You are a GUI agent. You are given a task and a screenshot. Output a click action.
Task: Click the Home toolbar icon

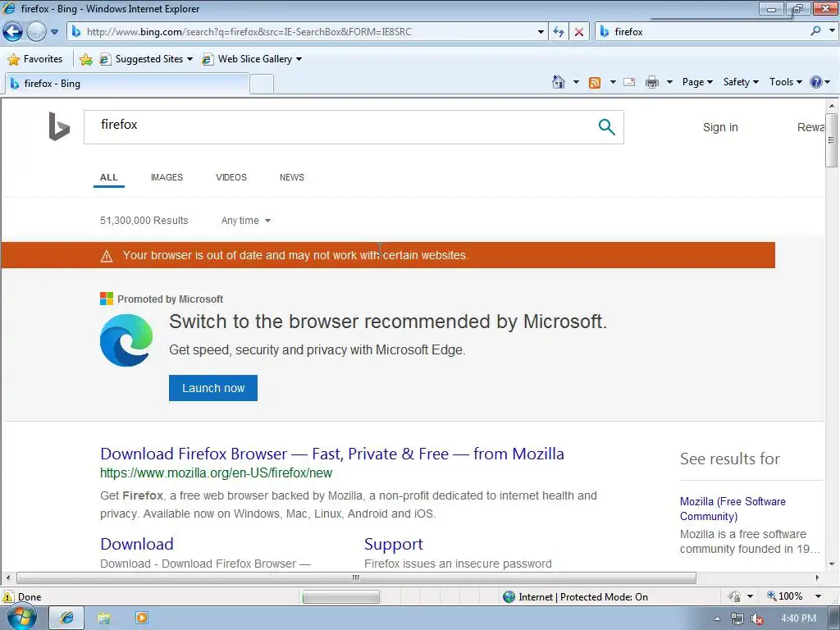558,82
